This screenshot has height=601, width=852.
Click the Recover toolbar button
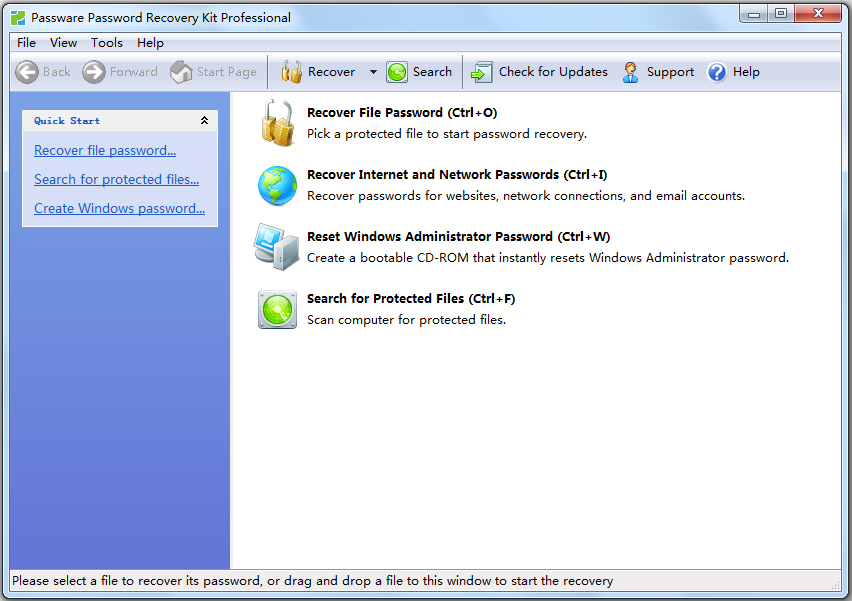[x=319, y=72]
